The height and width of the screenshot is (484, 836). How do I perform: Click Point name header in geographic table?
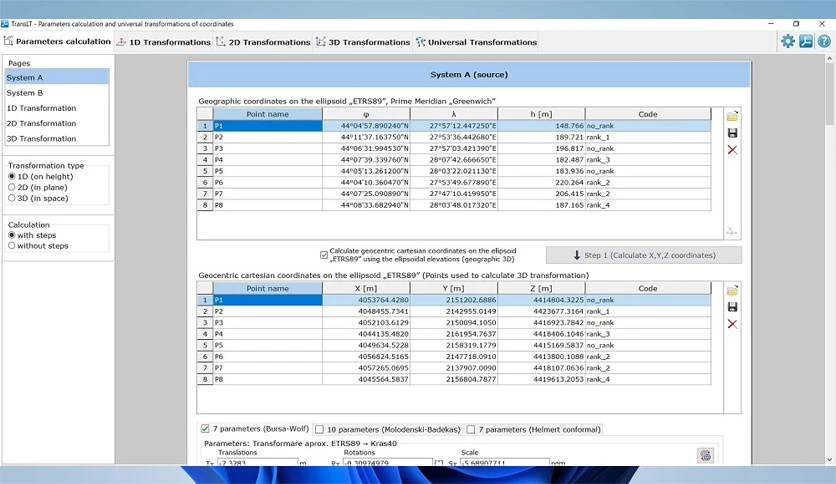(268, 114)
